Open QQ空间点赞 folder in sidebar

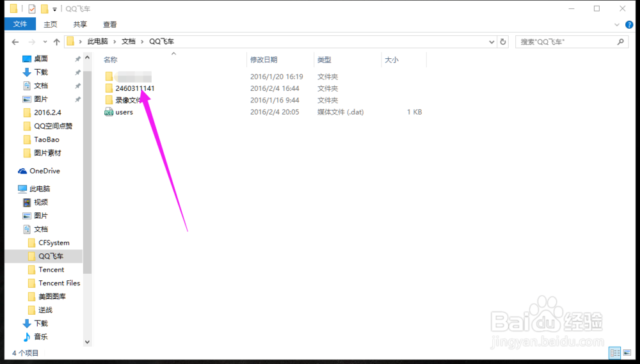tap(53, 126)
